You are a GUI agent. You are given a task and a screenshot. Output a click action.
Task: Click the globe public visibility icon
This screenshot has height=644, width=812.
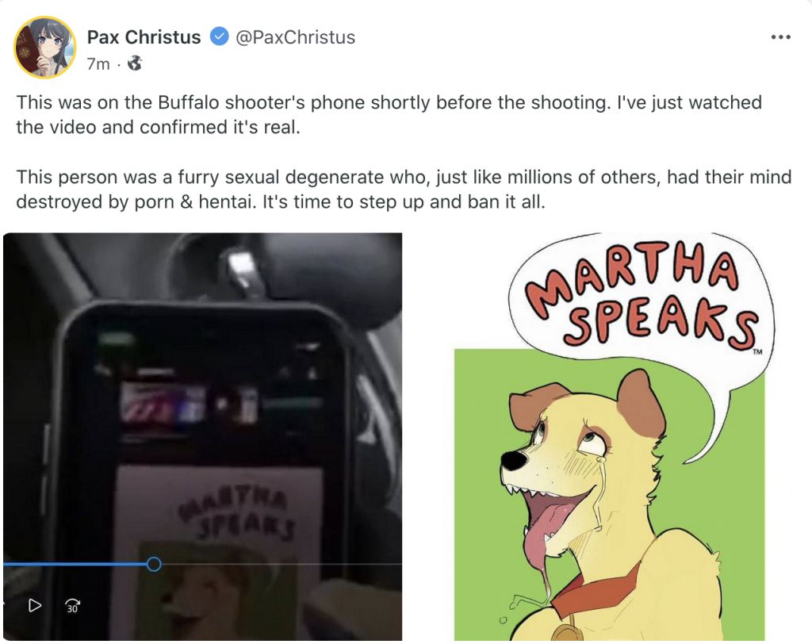[x=135, y=63]
